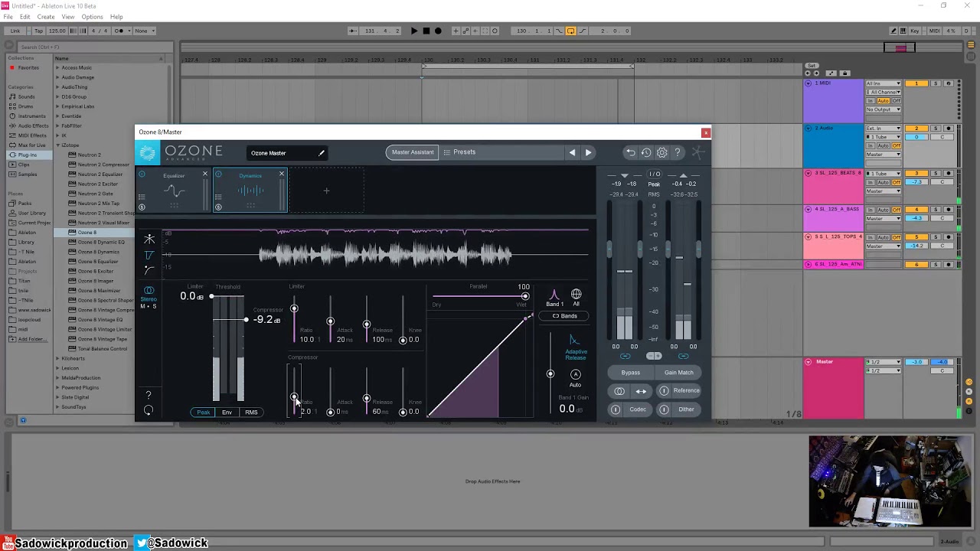Image resolution: width=980 pixels, height=551 pixels.
Task: Click the mono sum circles icon
Action: pyautogui.click(x=619, y=391)
